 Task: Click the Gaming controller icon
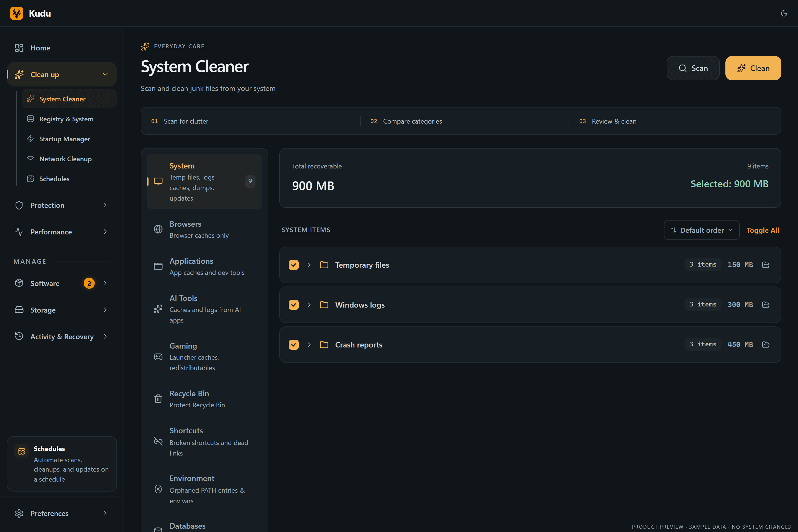(158, 357)
